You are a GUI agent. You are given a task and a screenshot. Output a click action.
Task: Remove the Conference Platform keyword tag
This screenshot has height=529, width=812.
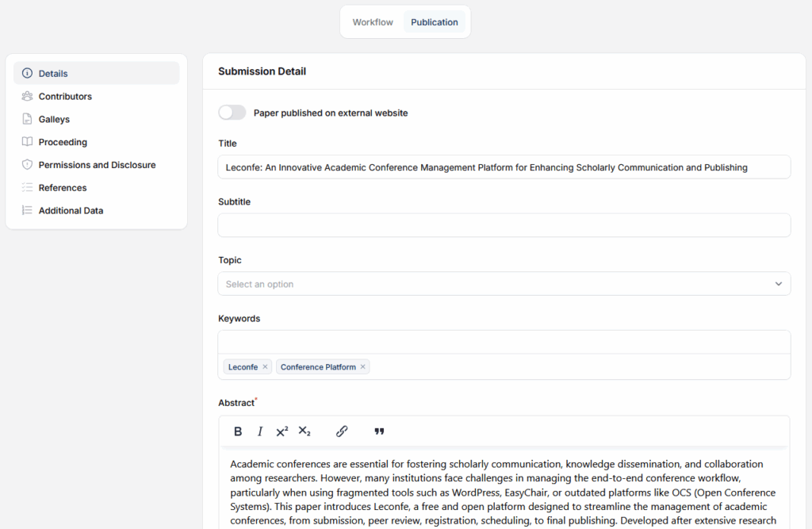[x=363, y=367]
